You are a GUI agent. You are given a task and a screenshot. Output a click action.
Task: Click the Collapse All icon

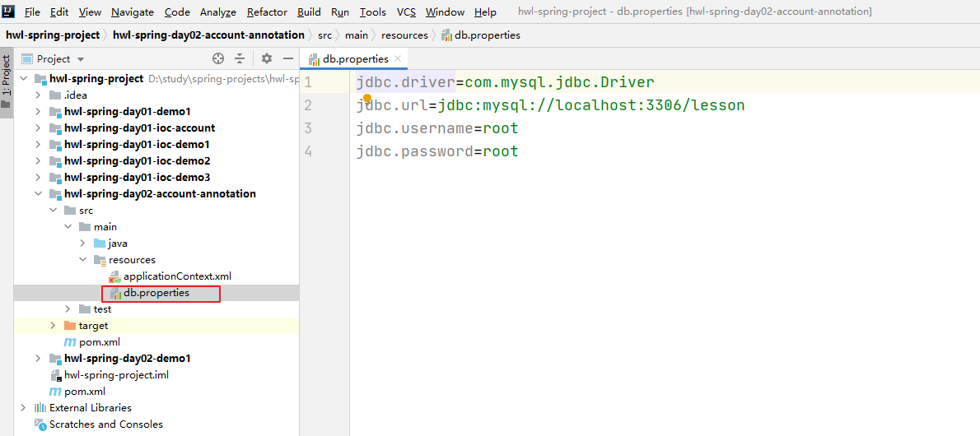[x=240, y=58]
